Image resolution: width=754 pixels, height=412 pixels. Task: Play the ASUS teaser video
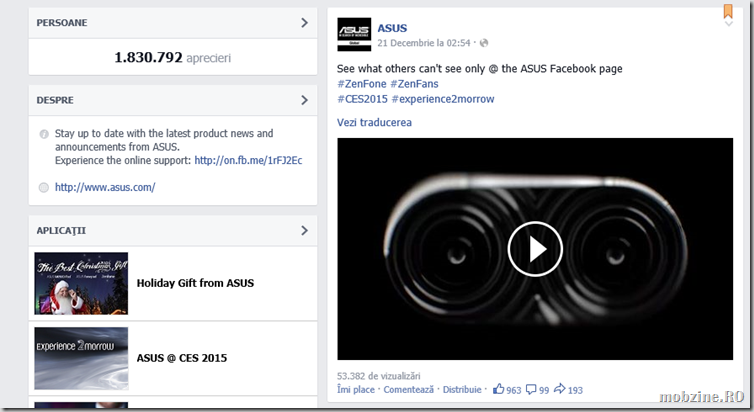(535, 249)
